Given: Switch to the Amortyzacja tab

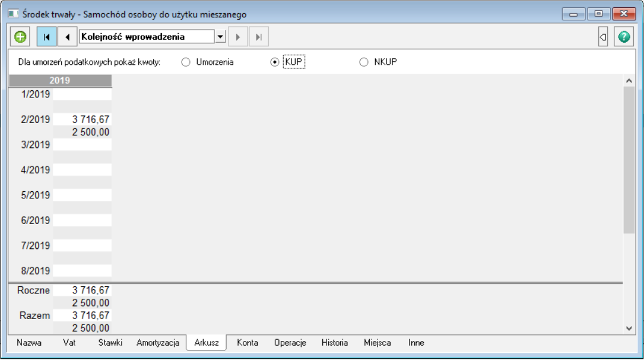Looking at the screenshot, I should 158,343.
